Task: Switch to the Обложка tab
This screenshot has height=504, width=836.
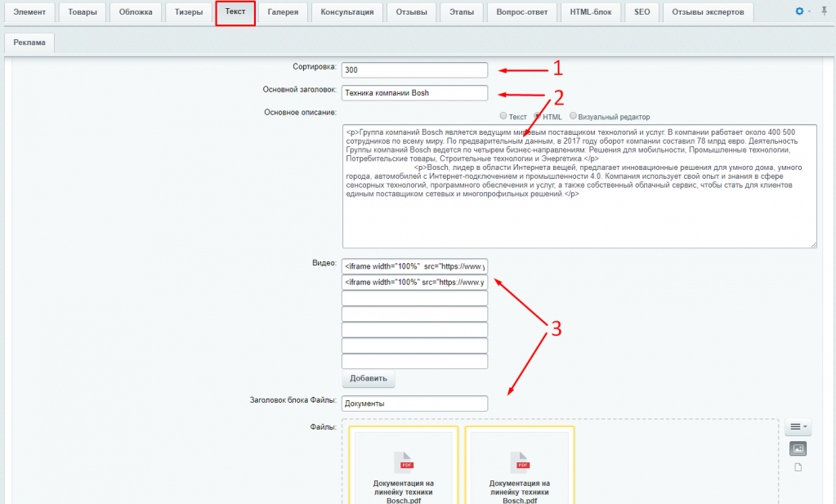Action: coord(136,11)
